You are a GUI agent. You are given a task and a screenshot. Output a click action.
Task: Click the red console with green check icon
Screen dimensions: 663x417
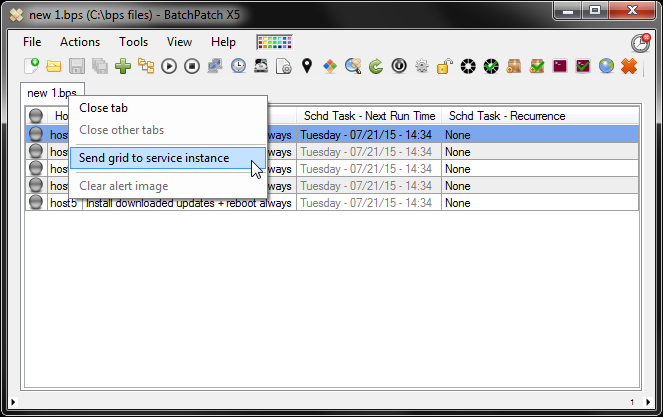pyautogui.click(x=583, y=66)
